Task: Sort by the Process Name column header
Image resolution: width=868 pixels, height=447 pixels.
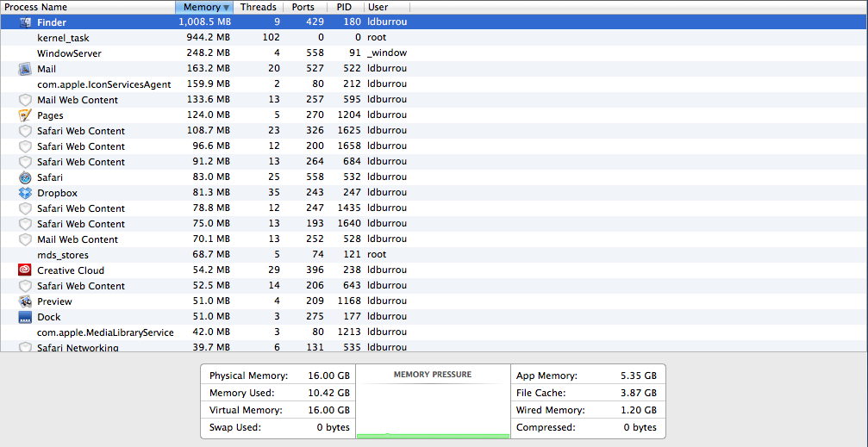Action: [x=88, y=7]
